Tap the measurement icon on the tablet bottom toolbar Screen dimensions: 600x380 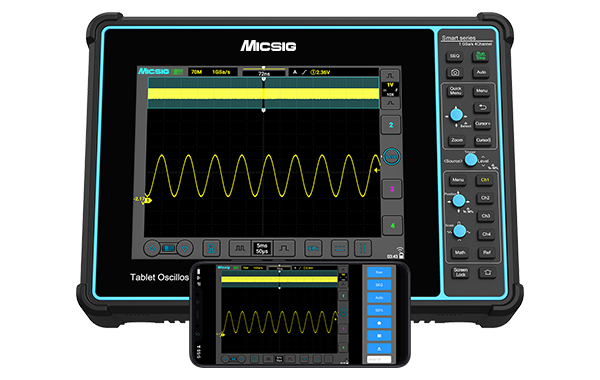click(313, 249)
